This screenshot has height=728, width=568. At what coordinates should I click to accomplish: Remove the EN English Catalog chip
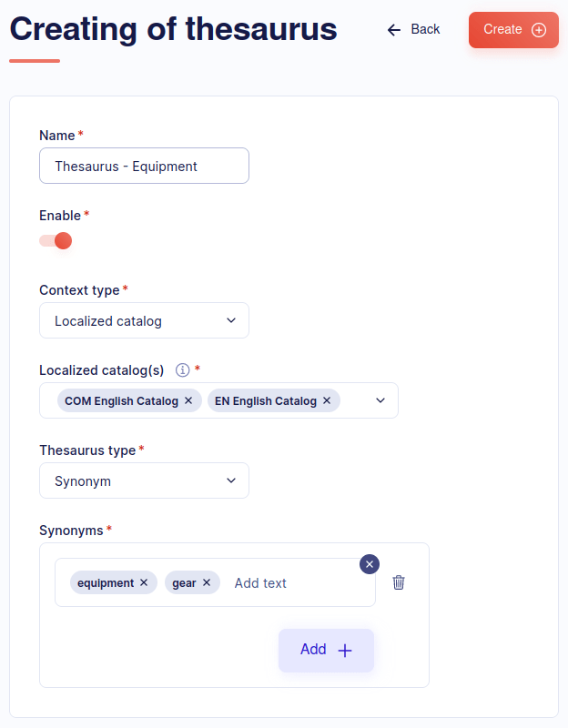tap(327, 400)
